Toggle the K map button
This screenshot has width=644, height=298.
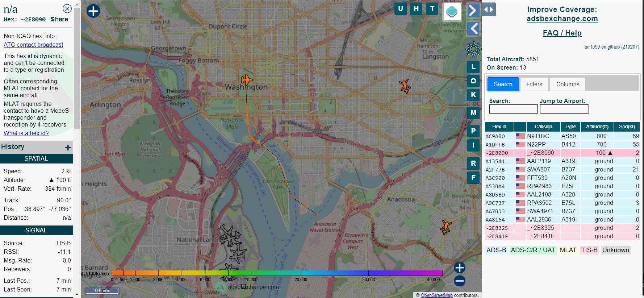click(473, 95)
